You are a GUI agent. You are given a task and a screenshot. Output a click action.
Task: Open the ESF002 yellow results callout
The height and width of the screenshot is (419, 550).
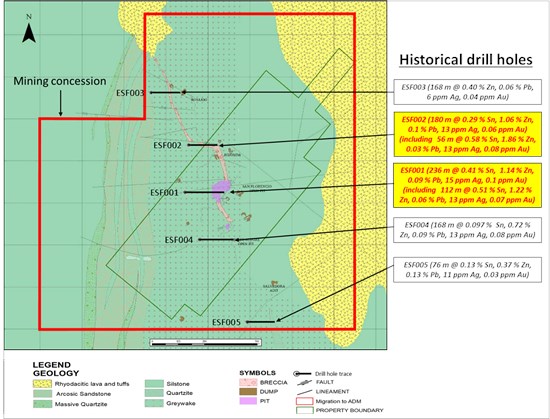coord(468,134)
